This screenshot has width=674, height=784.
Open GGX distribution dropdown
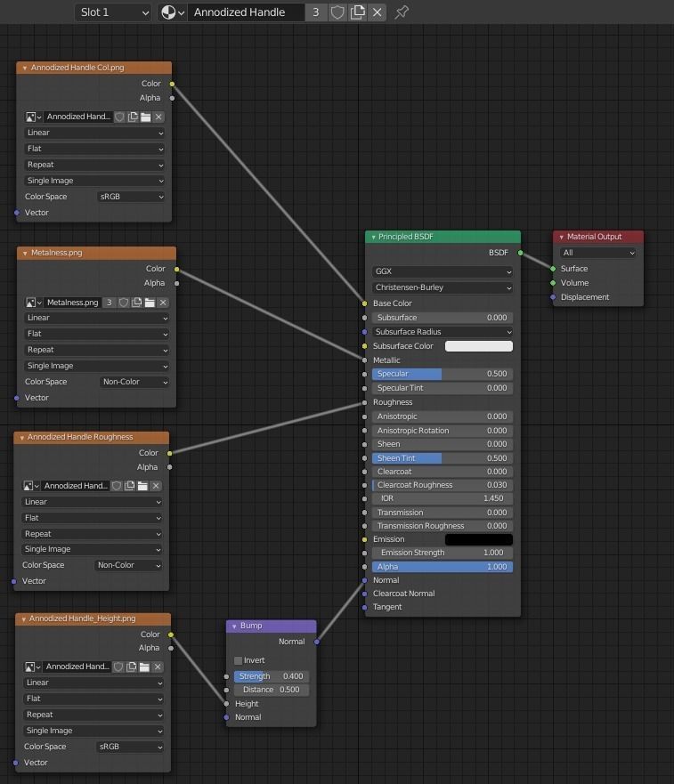(x=443, y=271)
